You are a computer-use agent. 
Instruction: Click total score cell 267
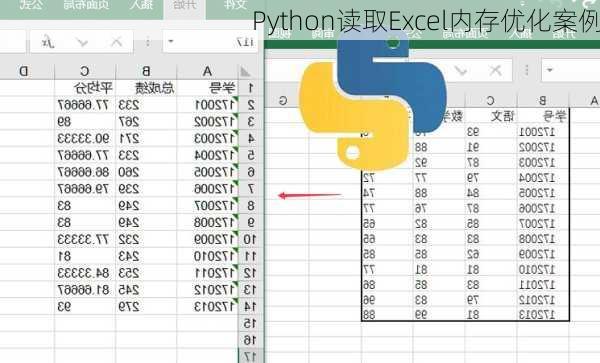click(x=146, y=122)
